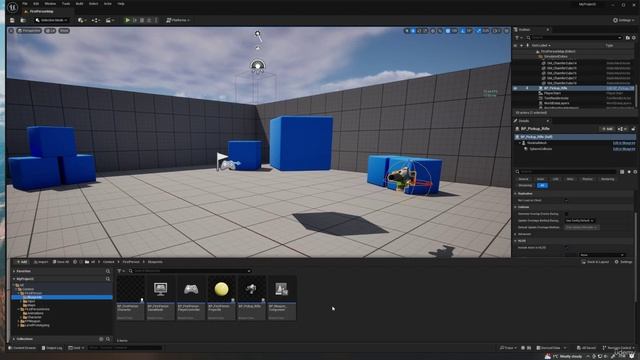Activate the Scale objects viewport tool

point(425,31)
